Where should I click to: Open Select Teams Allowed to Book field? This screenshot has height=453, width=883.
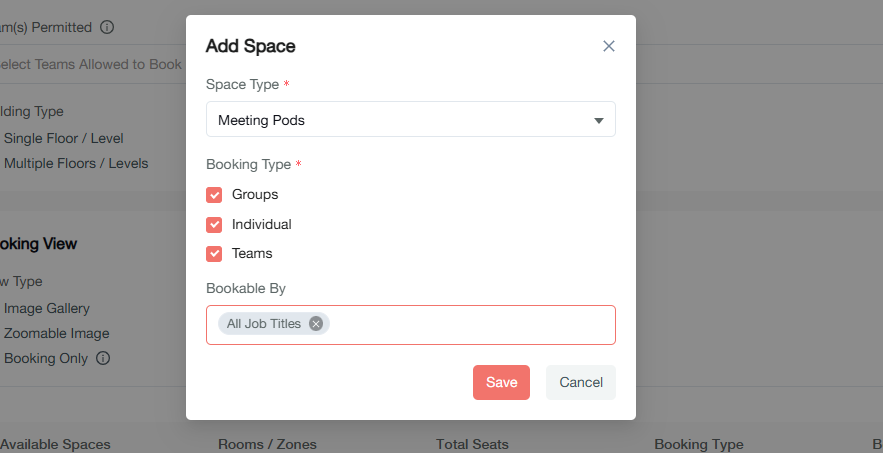pos(90,64)
